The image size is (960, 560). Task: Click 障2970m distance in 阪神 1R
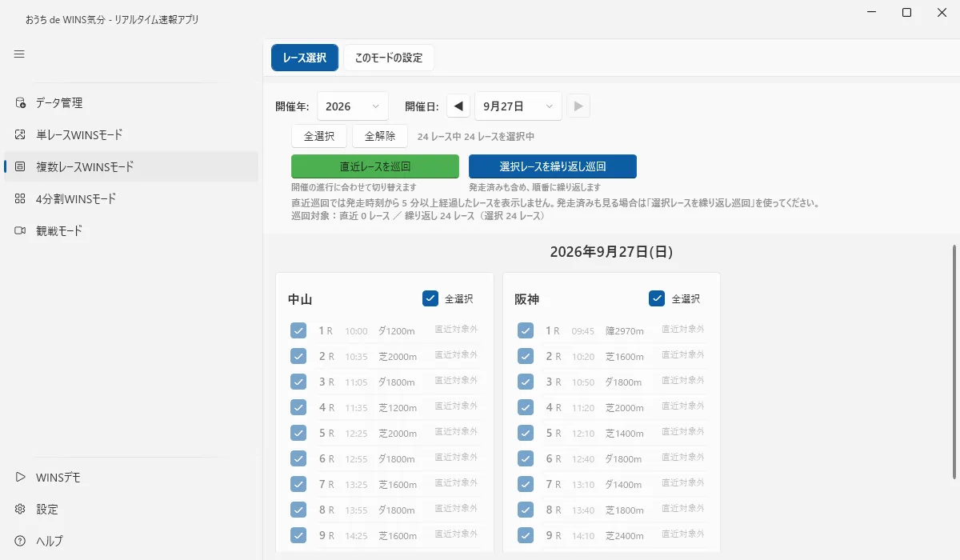click(x=625, y=330)
